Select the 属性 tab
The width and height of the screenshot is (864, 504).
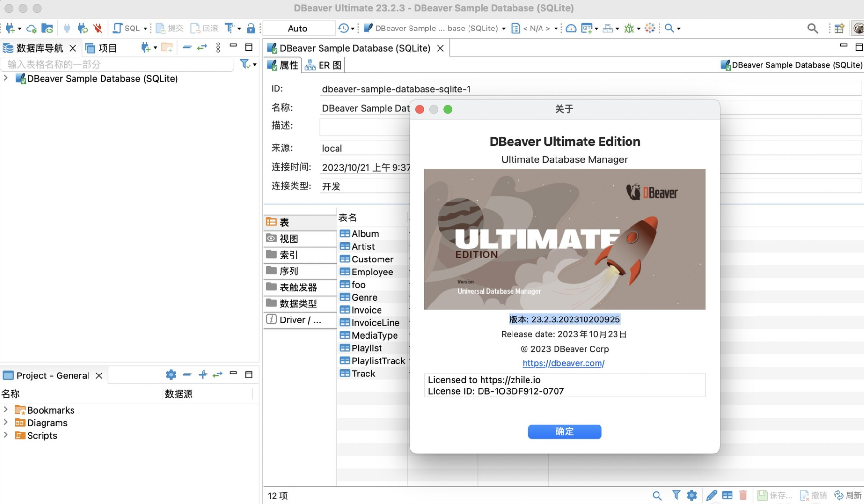[x=283, y=65]
